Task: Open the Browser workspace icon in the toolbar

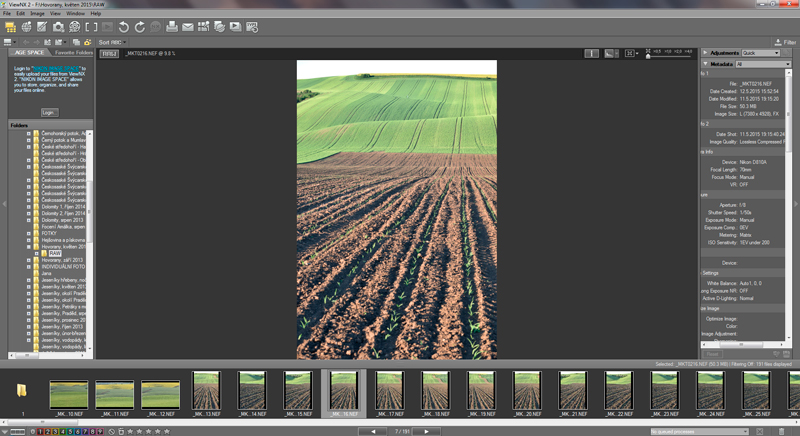Action: (x=10, y=27)
